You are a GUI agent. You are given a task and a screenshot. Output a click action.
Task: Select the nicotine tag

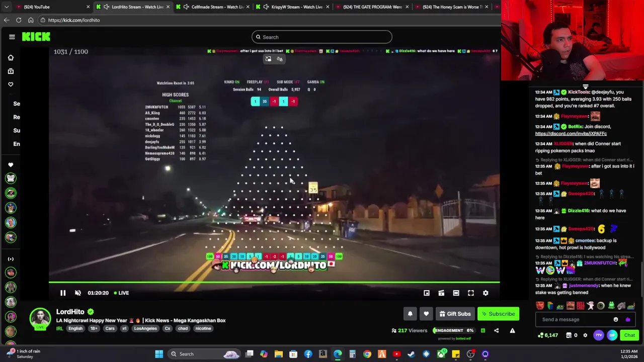[x=203, y=328]
